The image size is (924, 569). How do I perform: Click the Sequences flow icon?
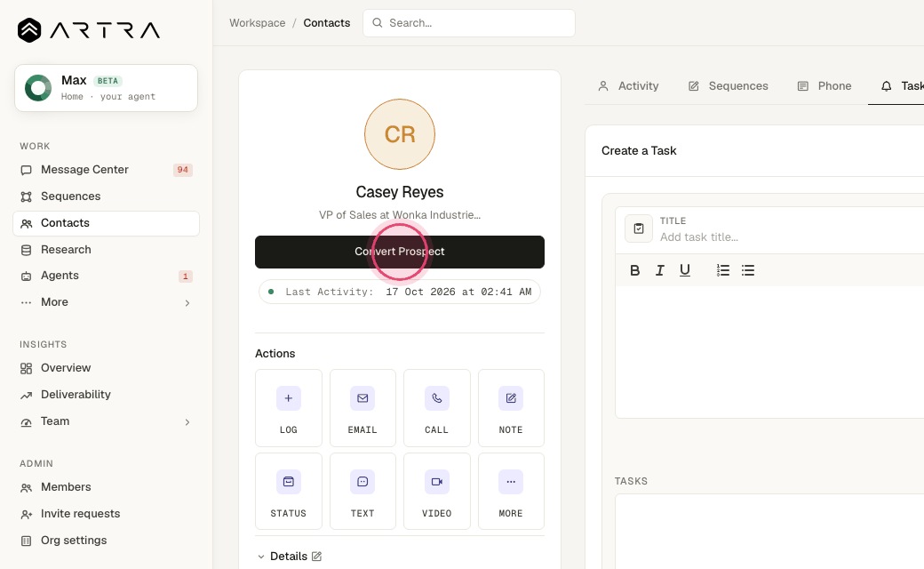(26, 197)
